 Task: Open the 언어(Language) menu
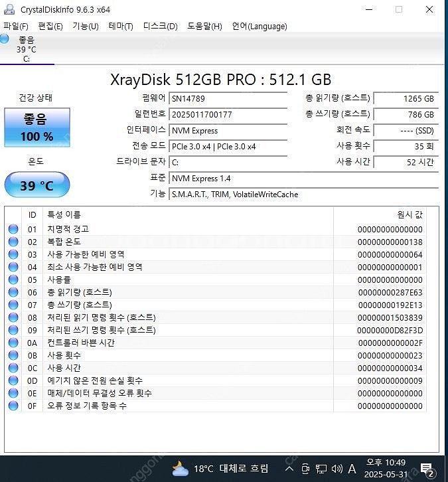[x=260, y=27]
